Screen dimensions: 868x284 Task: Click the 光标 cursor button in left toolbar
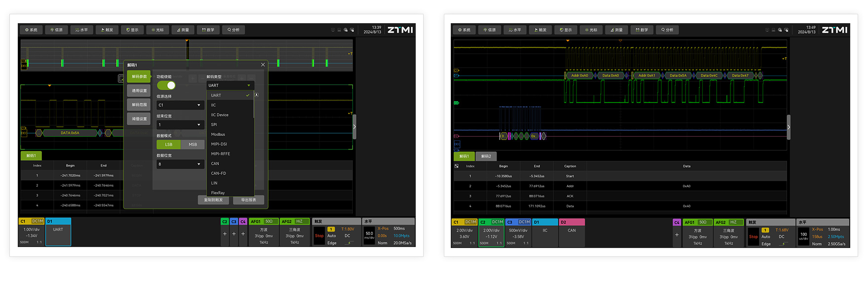pyautogui.click(x=158, y=30)
